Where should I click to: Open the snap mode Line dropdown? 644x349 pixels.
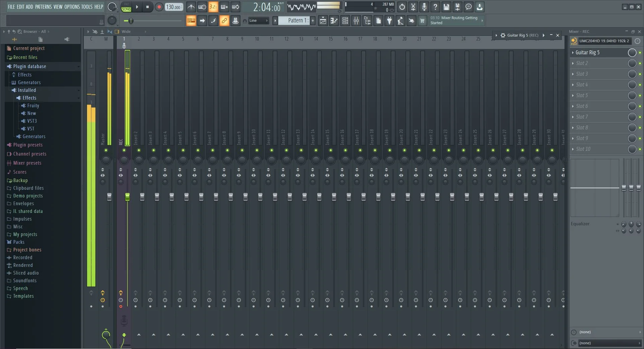[x=258, y=21]
